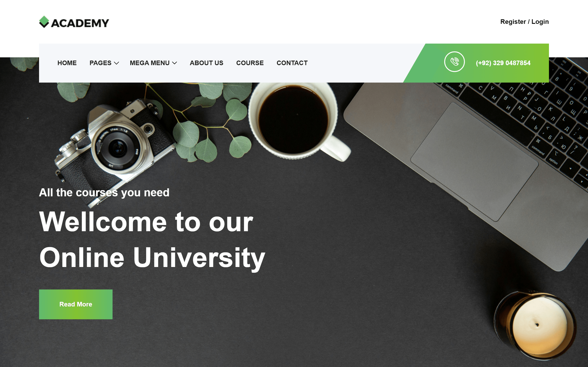Click the Online University heading line
The height and width of the screenshot is (367, 588).
152,258
